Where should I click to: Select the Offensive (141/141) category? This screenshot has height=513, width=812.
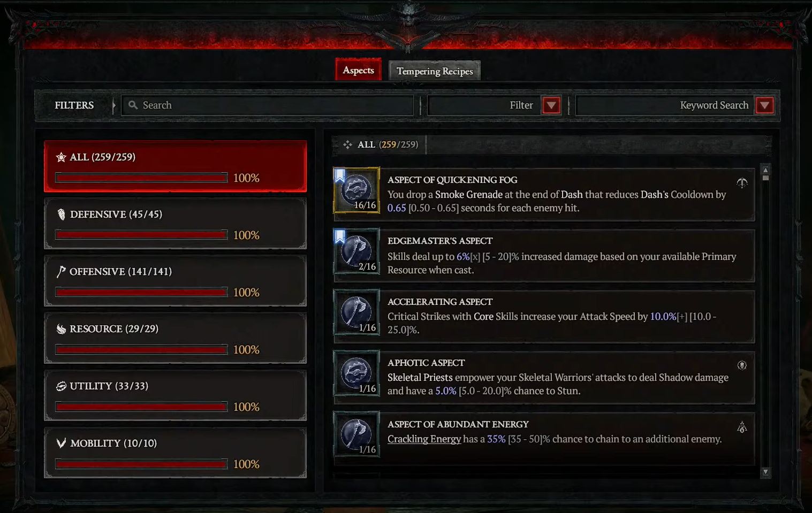pos(176,281)
